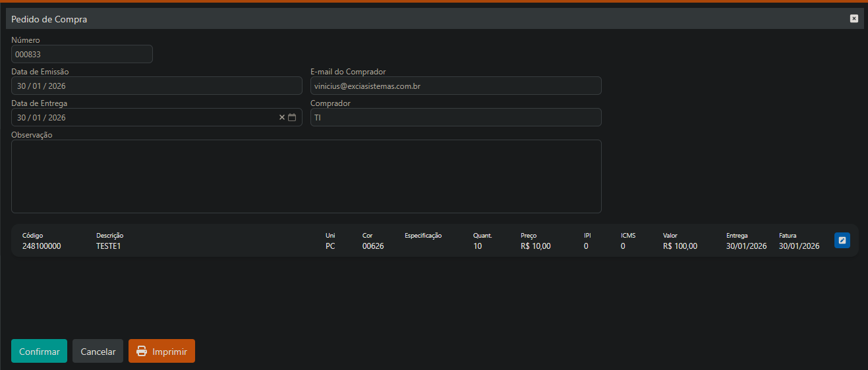Select the item code 248100000

tap(42, 246)
